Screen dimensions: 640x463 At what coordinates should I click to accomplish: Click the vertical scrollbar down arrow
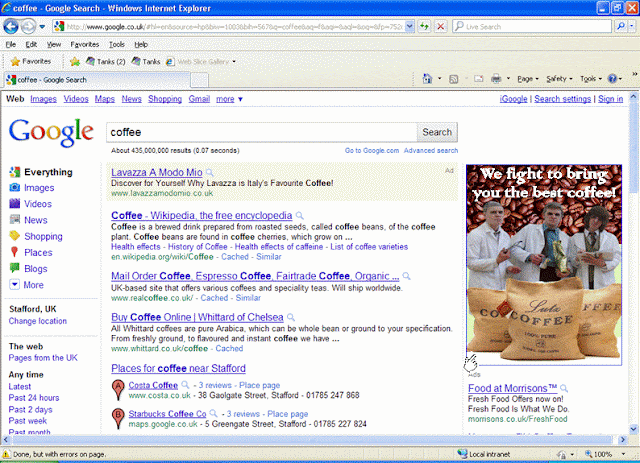(633, 429)
